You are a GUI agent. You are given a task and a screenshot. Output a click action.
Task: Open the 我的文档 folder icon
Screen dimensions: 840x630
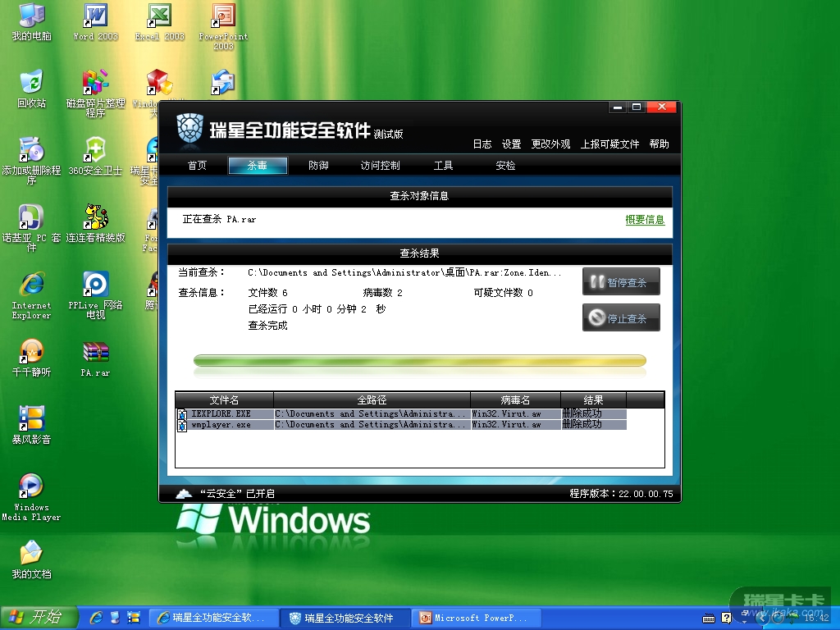tap(32, 559)
